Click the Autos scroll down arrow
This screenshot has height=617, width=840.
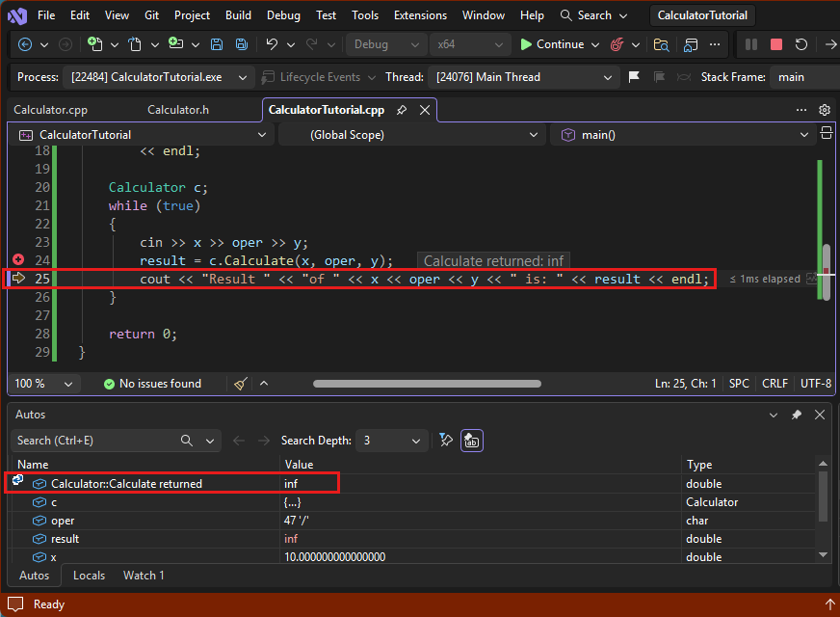(823, 555)
